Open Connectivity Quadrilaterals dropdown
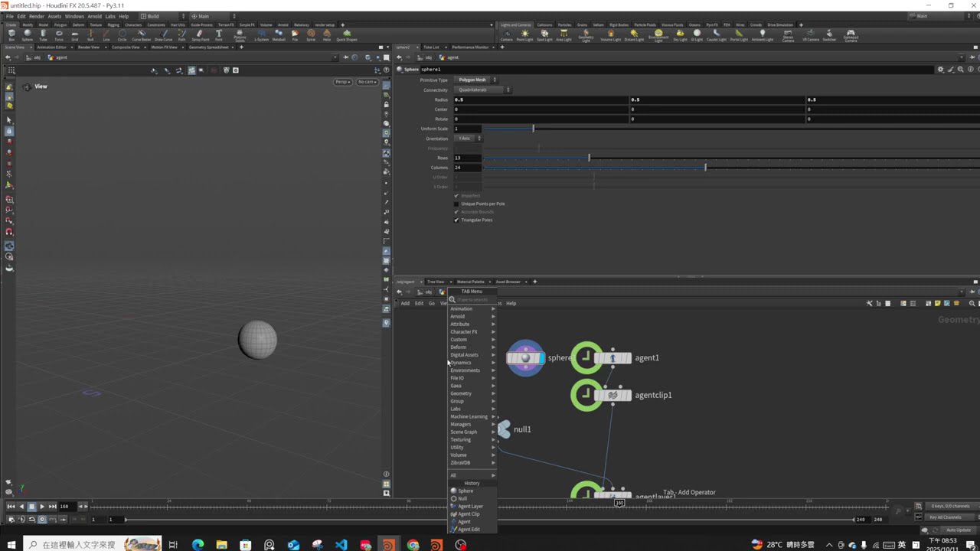This screenshot has width=980, height=551. [483, 90]
